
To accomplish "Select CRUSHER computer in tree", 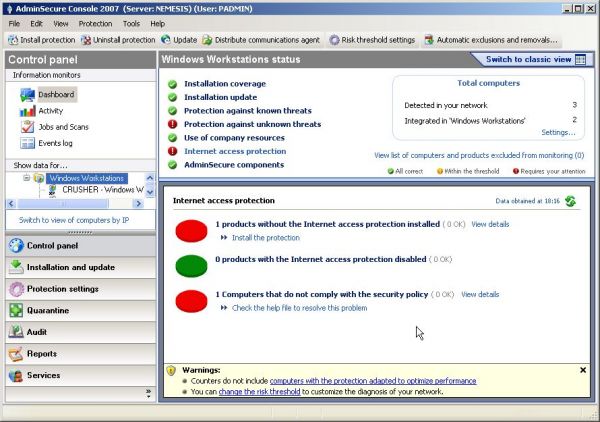I will 103,190.
